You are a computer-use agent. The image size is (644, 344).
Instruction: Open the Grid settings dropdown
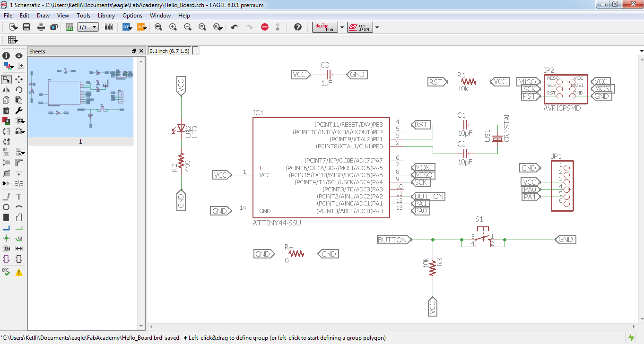tap(12, 40)
